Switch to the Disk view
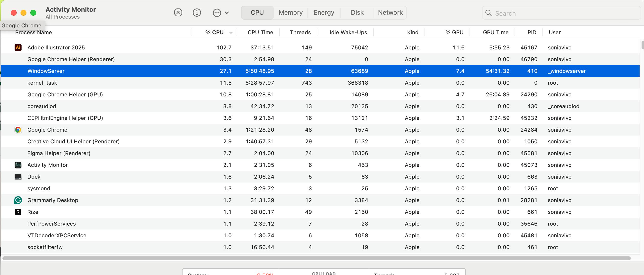The height and width of the screenshot is (275, 644). click(357, 12)
